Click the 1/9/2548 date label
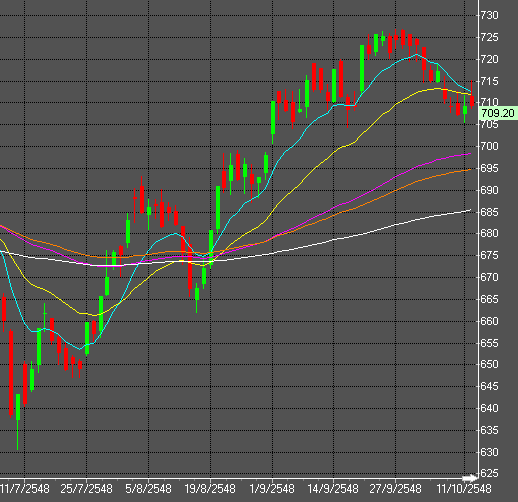 (272, 489)
